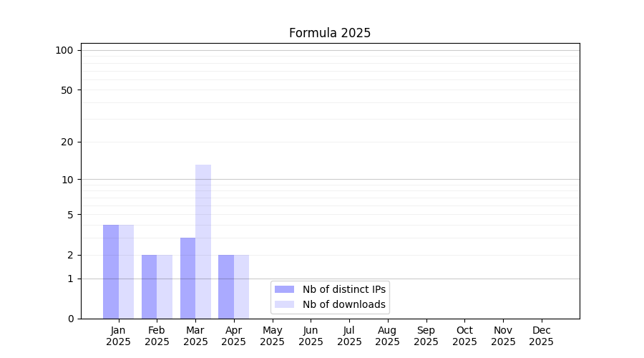Click the January distinct IPs bar
644x358 pixels.
click(x=111, y=272)
